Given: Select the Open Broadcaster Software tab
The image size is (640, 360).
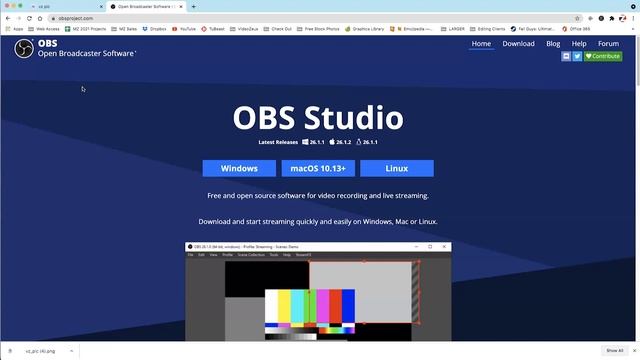Looking at the screenshot, I should [x=146, y=7].
